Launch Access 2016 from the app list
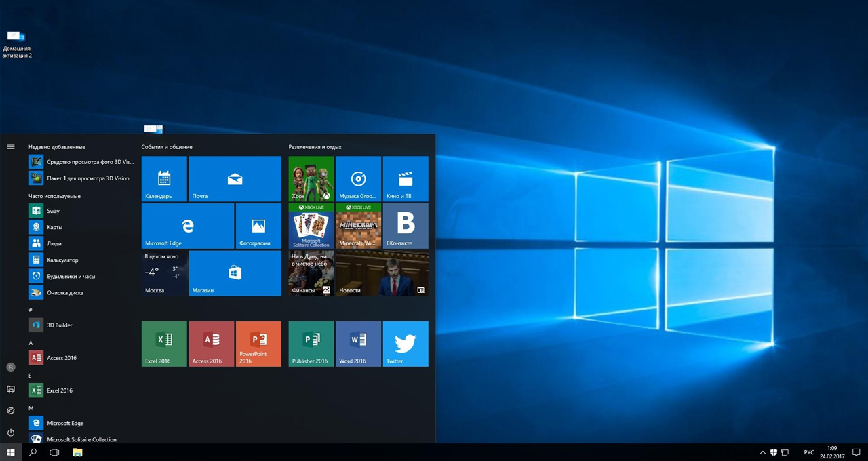Image resolution: width=868 pixels, height=461 pixels. coord(81,358)
